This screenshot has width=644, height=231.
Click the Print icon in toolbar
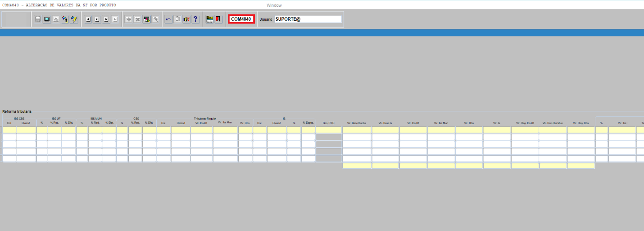click(56, 19)
